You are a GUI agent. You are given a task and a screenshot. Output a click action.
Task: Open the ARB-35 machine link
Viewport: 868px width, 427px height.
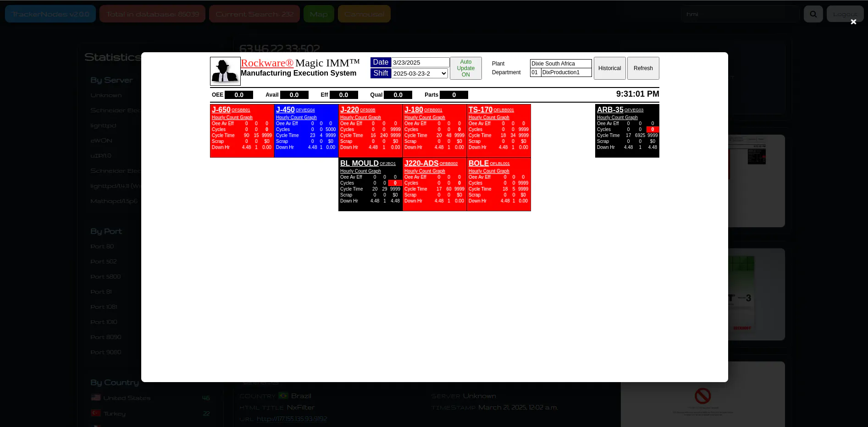point(610,110)
